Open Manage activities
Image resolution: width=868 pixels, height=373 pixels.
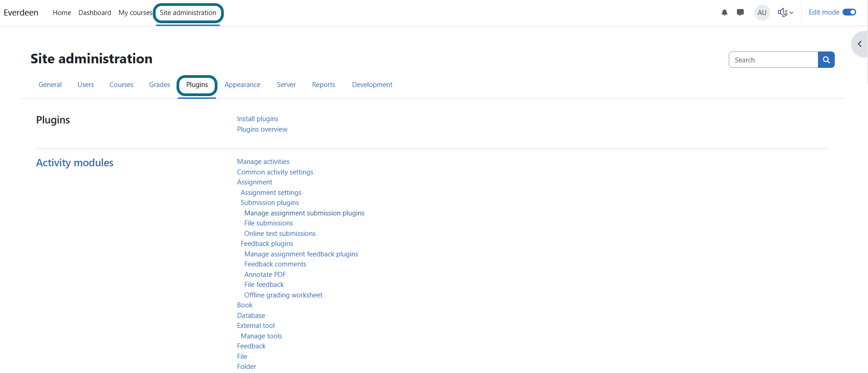pyautogui.click(x=263, y=162)
